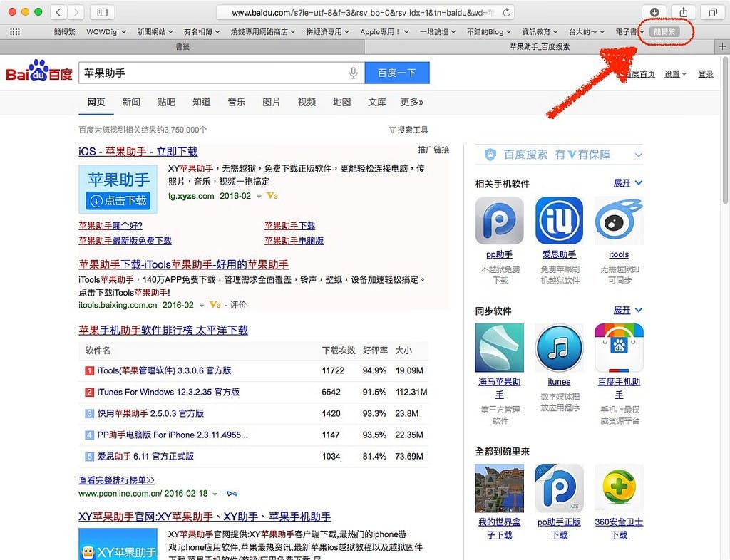
Task: Click the Baidu logo
Action: tap(39, 71)
